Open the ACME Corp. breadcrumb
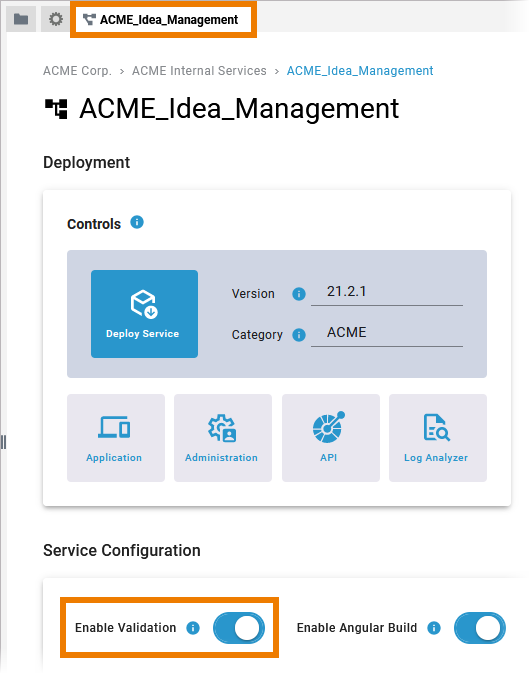Viewport: 530px width, 674px height. [77, 70]
